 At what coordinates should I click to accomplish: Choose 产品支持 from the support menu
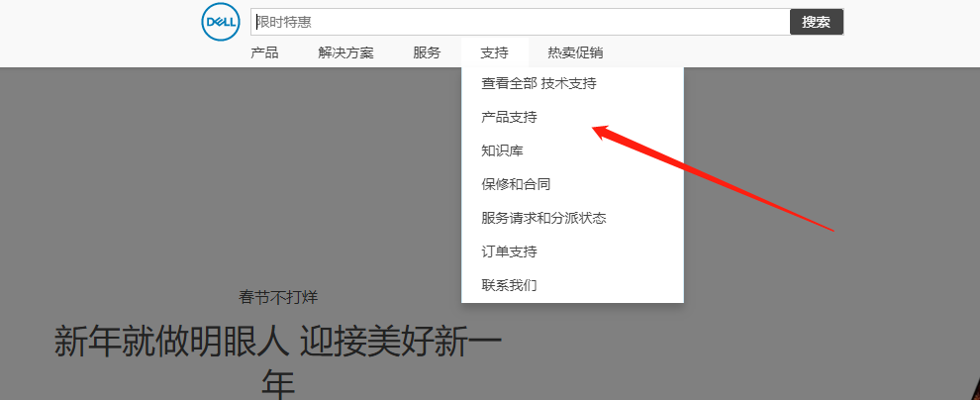pyautogui.click(x=509, y=117)
